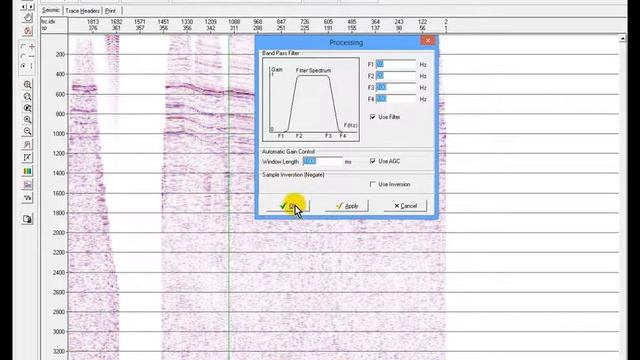The height and width of the screenshot is (360, 640).
Task: Switch to the Trace Headers tab
Action: pyautogui.click(x=82, y=11)
